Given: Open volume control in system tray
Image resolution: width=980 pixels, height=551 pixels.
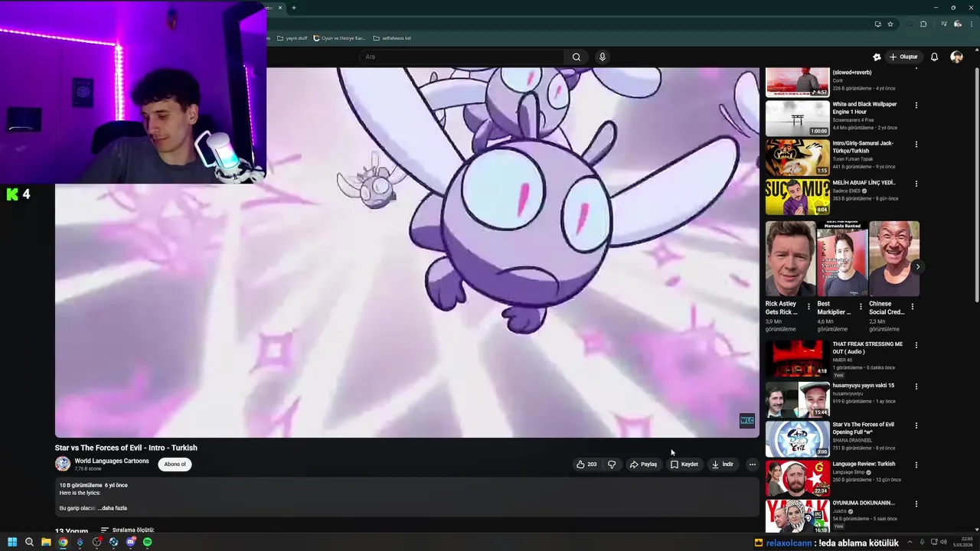Looking at the screenshot, I should point(942,542).
